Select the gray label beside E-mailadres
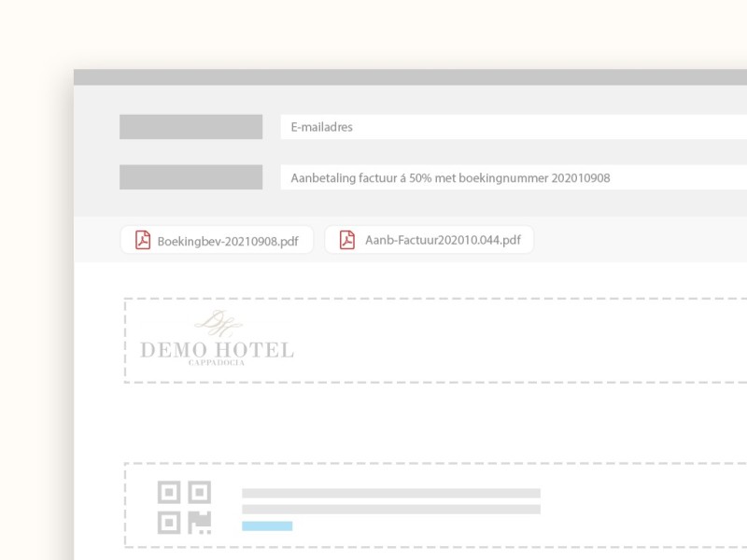747x560 pixels. pyautogui.click(x=190, y=127)
